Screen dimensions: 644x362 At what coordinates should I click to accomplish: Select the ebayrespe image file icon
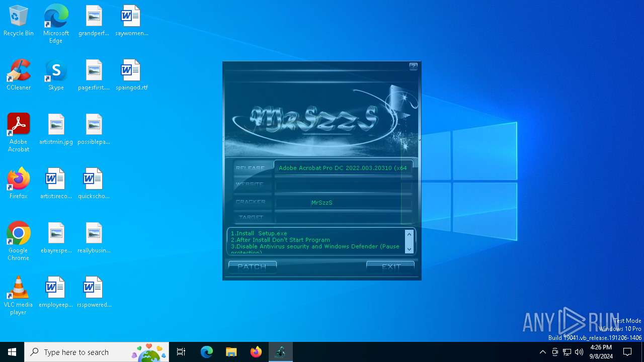[56, 238]
